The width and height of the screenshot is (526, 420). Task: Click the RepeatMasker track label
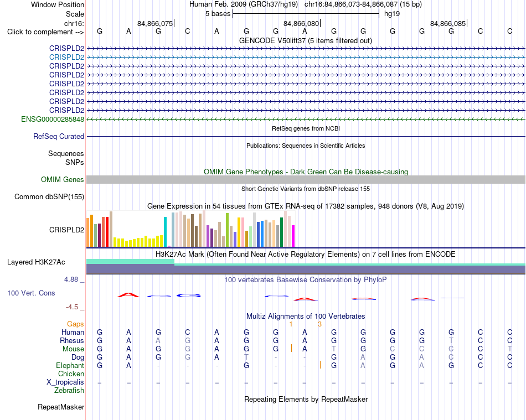tap(61, 407)
